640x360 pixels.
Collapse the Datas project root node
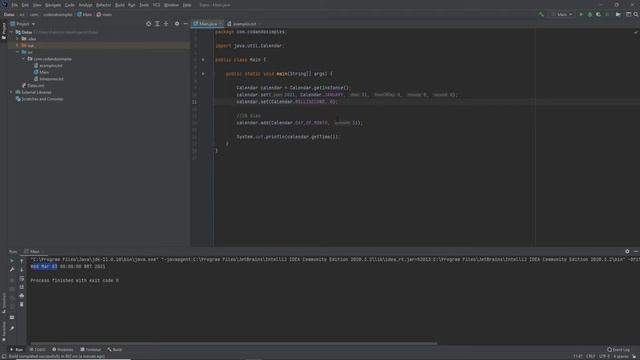tap(11, 32)
